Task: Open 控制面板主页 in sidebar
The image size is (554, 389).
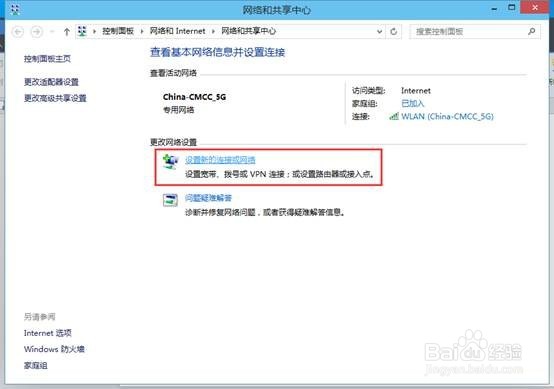Action: (47, 59)
